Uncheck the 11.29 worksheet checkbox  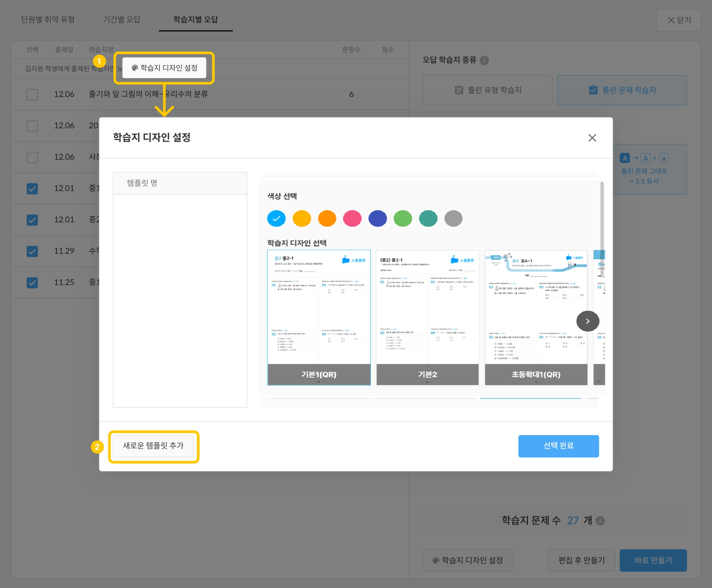(x=32, y=251)
